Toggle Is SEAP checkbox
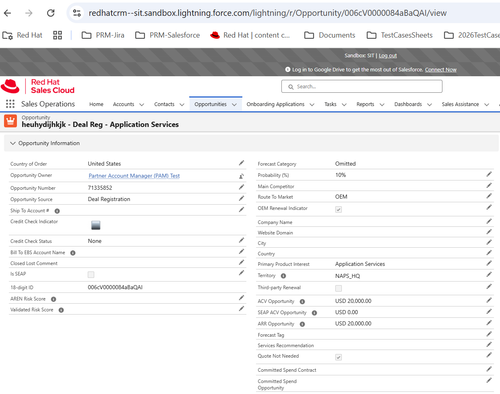Viewport: 500px width, 394px height. (x=91, y=274)
